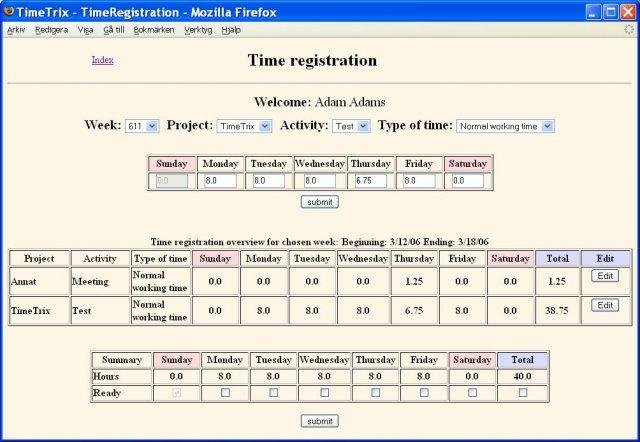Click Edit button for Annat Meeting row

(605, 276)
